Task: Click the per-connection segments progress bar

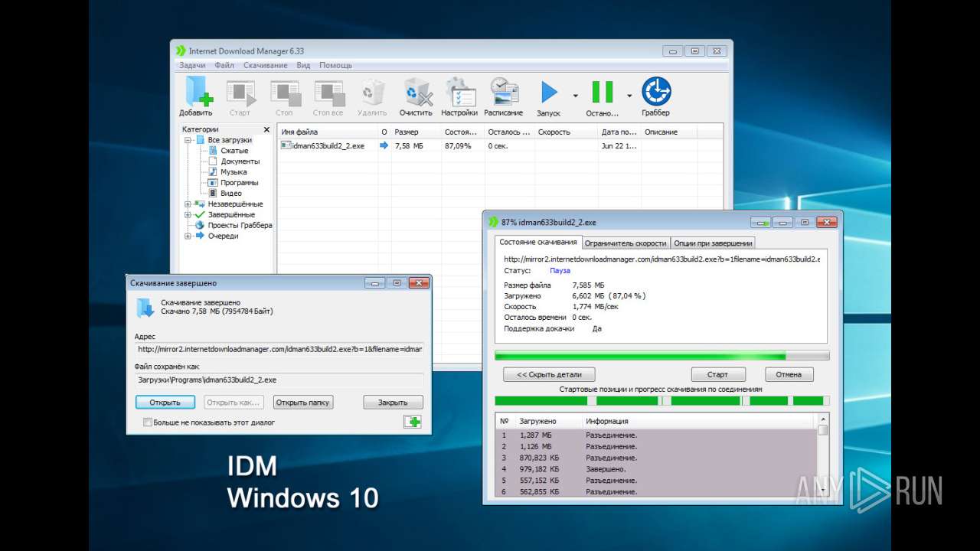Action: click(662, 400)
